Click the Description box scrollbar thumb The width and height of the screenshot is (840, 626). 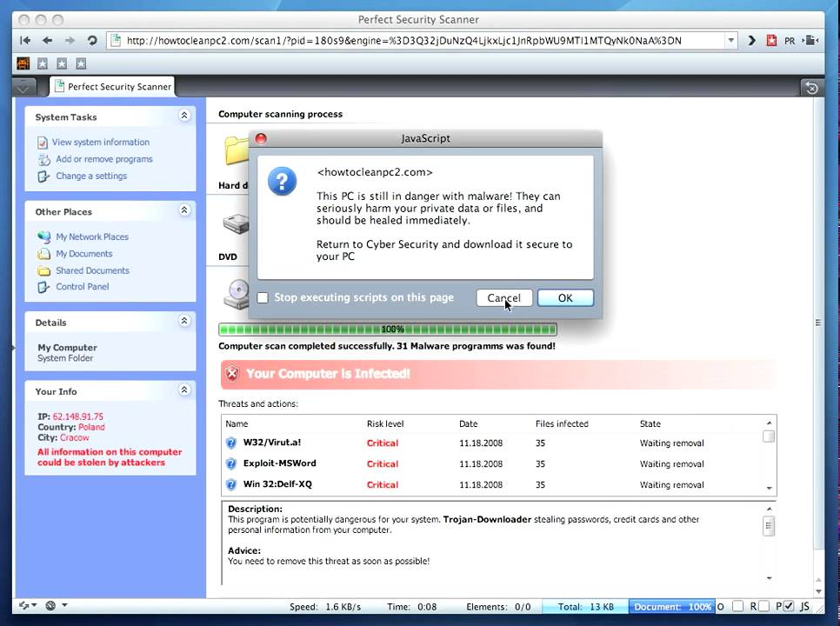point(769,526)
